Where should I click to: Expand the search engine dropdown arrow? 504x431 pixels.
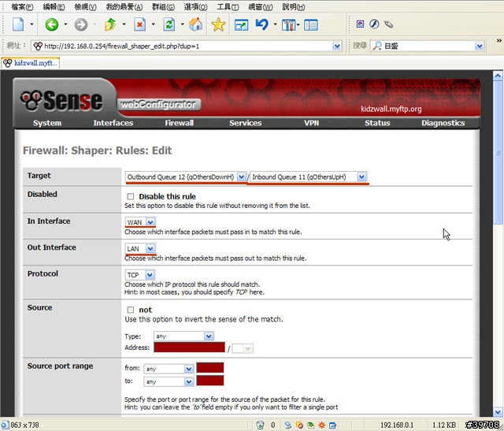(x=480, y=46)
